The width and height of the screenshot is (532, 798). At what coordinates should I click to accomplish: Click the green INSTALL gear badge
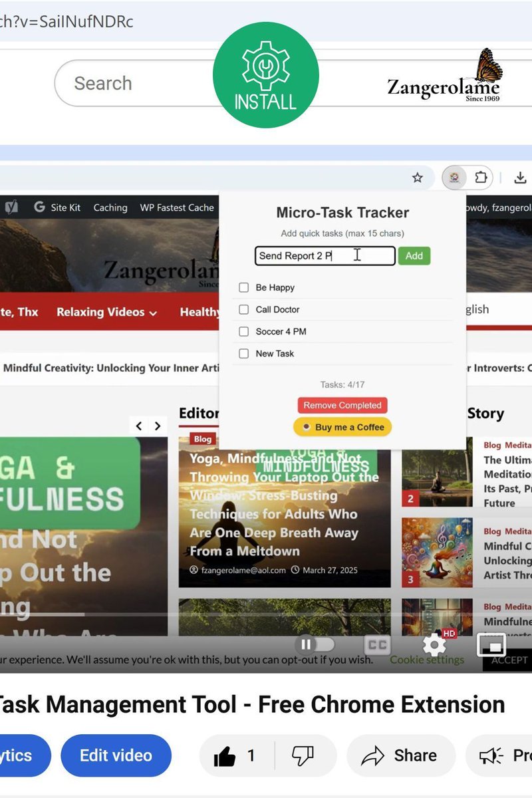tap(265, 74)
